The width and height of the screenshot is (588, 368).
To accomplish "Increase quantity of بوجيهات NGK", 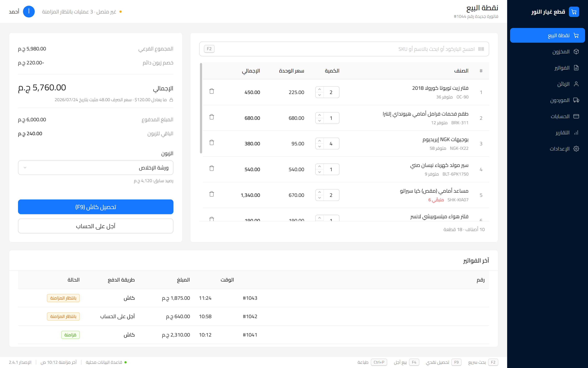I will tap(320, 141).
